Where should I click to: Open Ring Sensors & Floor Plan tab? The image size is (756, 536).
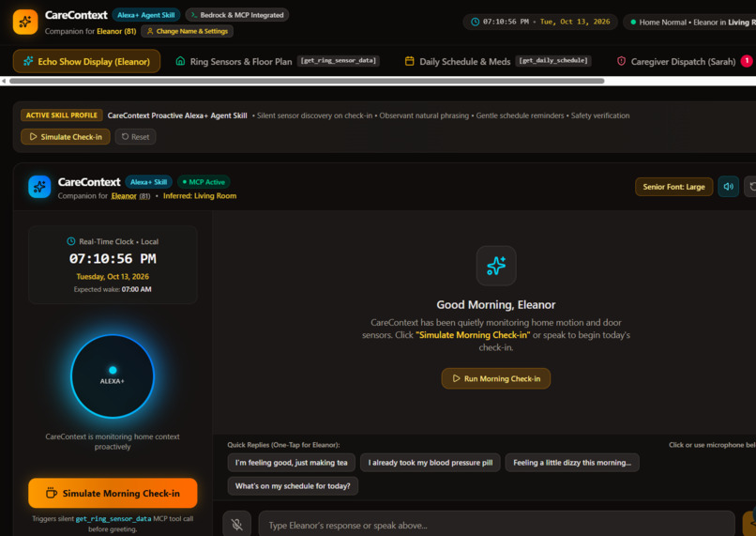[278, 61]
